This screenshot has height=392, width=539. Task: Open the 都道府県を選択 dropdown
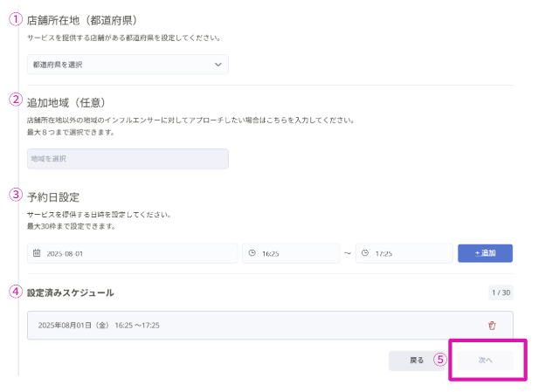point(127,65)
